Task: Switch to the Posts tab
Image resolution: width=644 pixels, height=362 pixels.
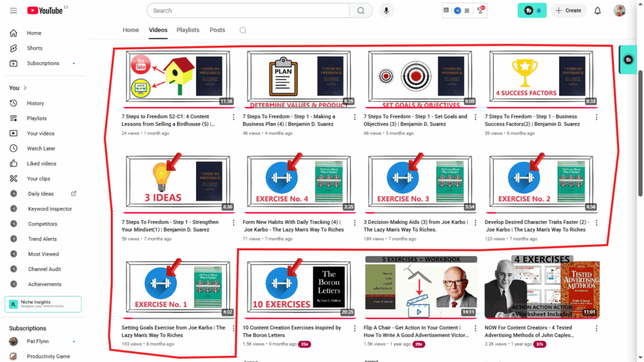Action: tap(217, 30)
